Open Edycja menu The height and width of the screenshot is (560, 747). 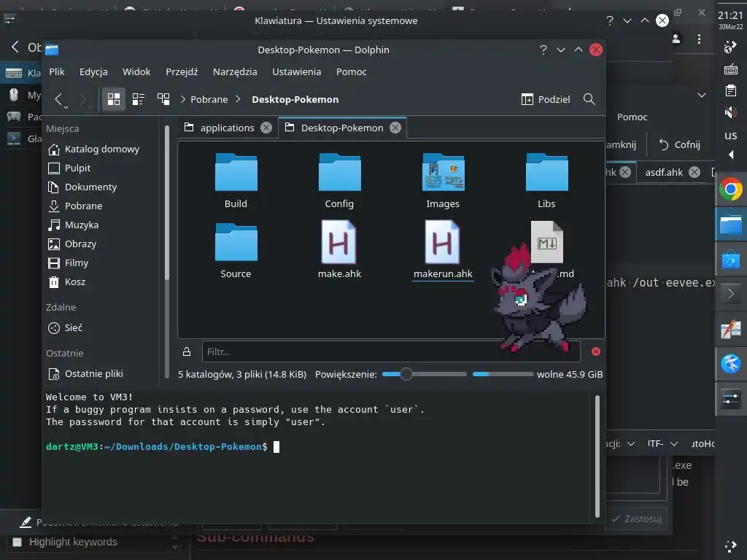tap(93, 71)
